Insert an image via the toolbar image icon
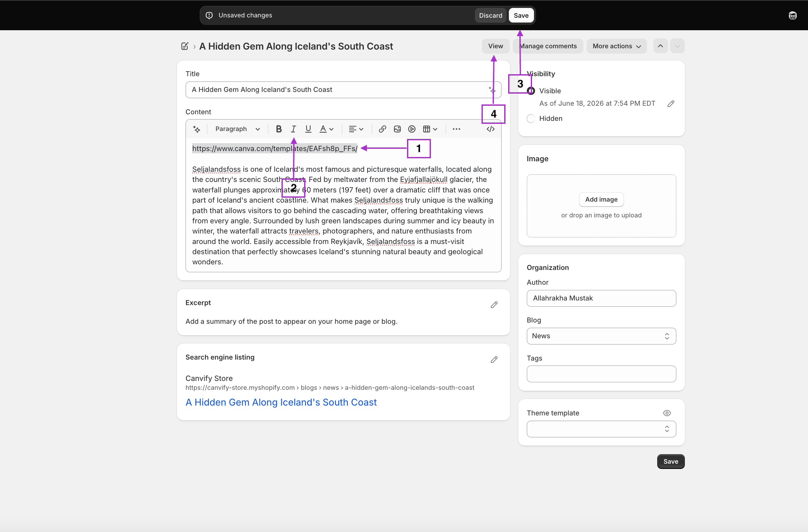This screenshot has width=808, height=532. pyautogui.click(x=397, y=129)
